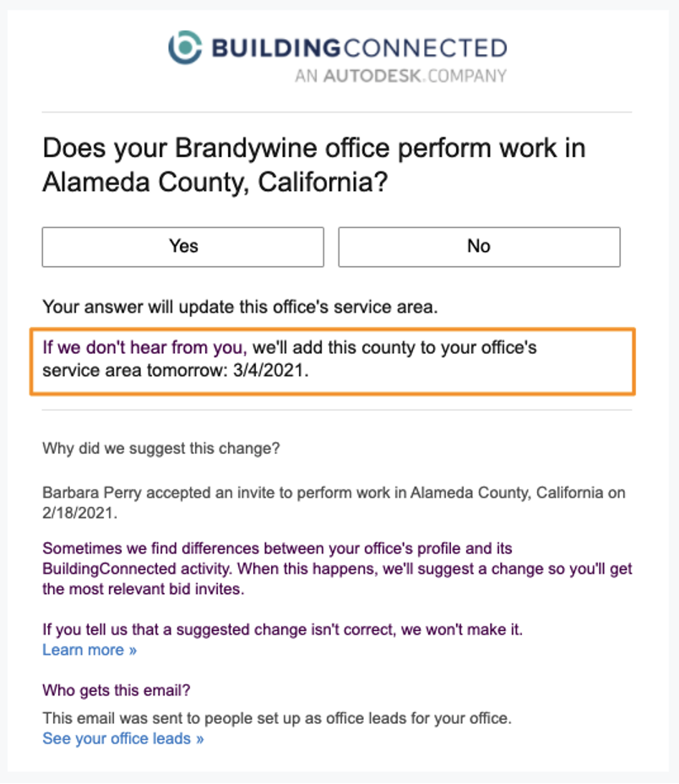
Task: Click the BuildingConnected wordmark text
Action: 359,47
